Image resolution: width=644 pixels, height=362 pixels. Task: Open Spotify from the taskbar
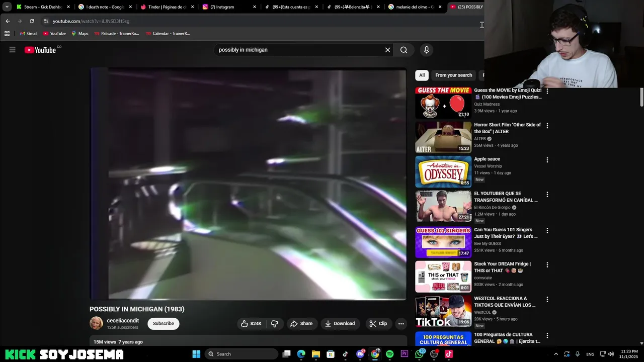(x=389, y=354)
